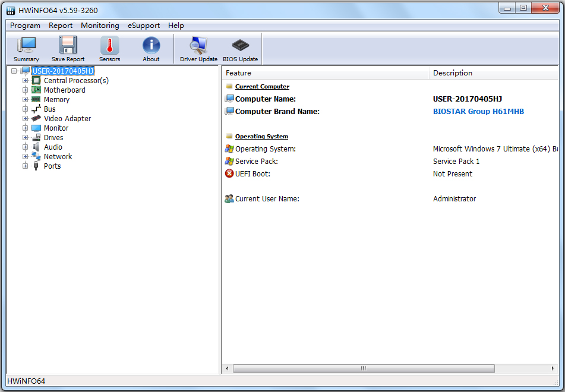Image resolution: width=565 pixels, height=392 pixels.
Task: Collapse the USER-20170405HJ root node
Action: (14, 71)
